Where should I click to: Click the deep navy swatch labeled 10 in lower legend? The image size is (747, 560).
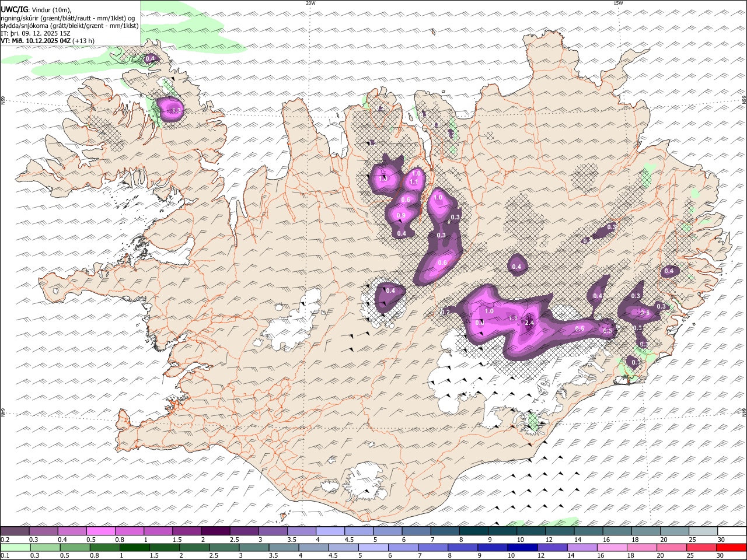coord(522,548)
